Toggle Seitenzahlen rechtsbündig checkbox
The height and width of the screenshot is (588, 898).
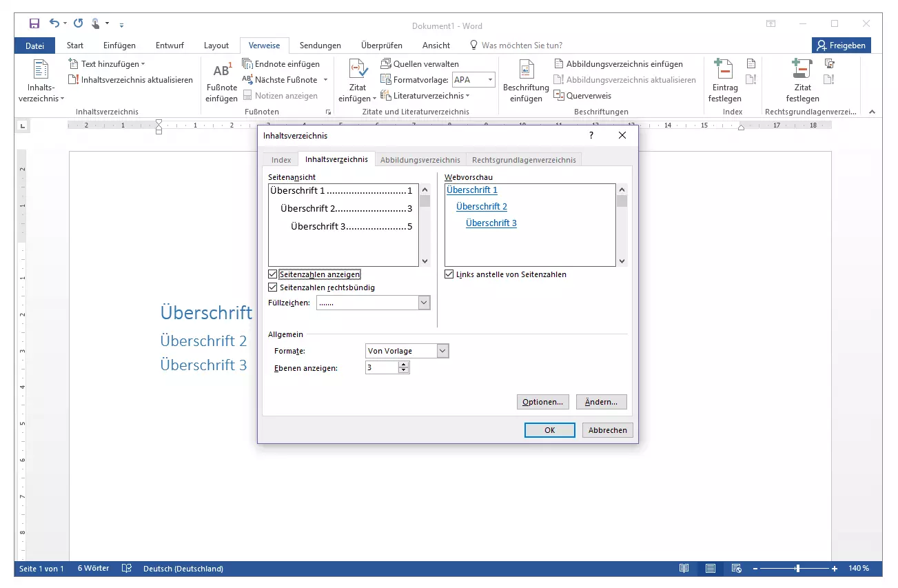[273, 287]
